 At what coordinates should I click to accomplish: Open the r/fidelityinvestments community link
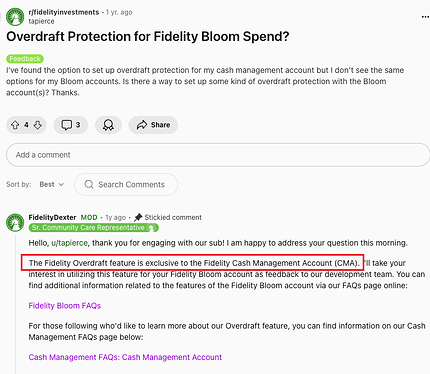click(64, 12)
